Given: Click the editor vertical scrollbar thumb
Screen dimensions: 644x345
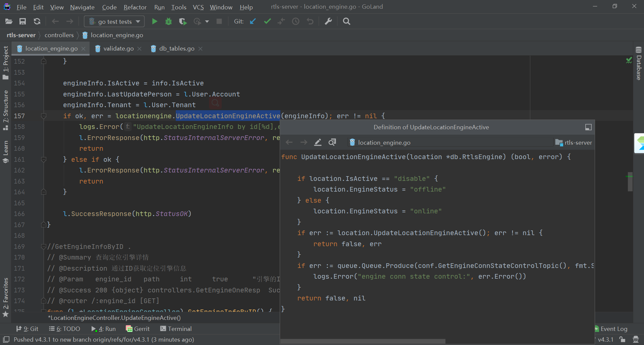Looking at the screenshot, I should [x=630, y=183].
